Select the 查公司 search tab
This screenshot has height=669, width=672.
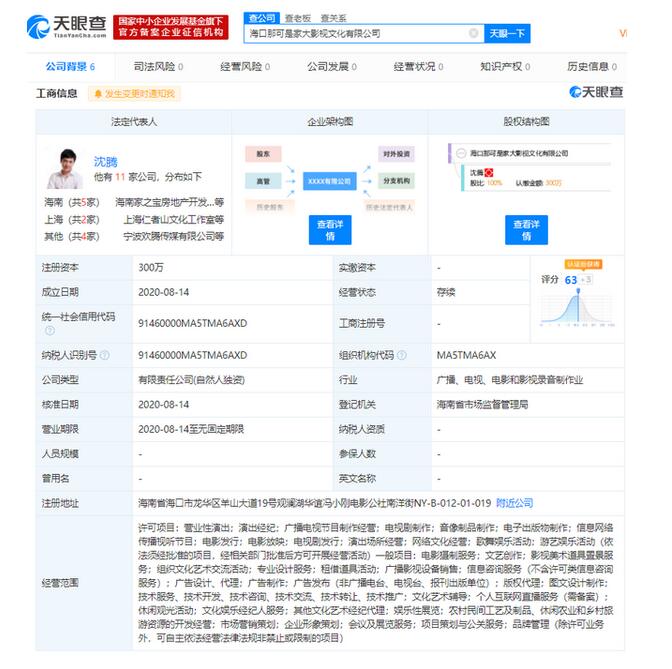coord(262,18)
